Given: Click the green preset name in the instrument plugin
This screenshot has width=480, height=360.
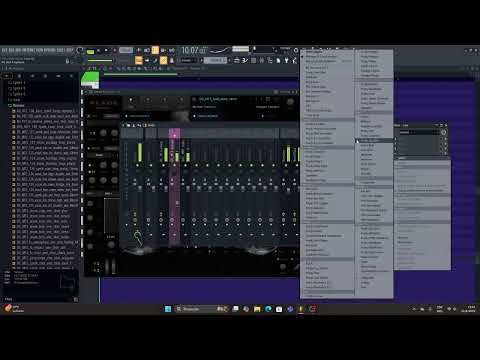Looking at the screenshot, I should 218,99.
